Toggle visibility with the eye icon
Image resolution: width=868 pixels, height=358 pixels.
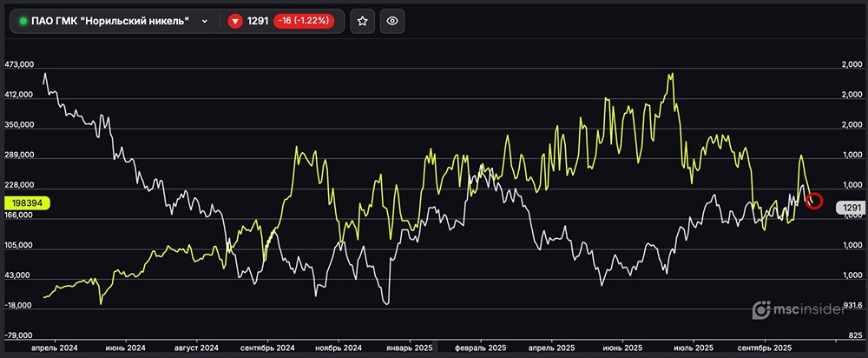click(392, 21)
